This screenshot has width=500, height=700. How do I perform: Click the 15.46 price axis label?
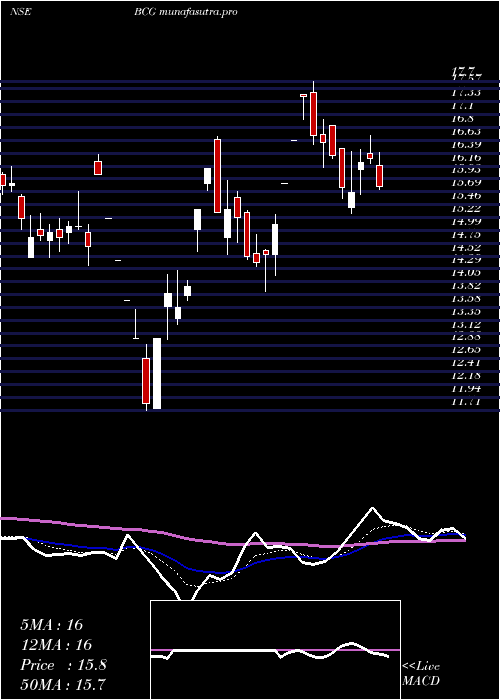[466, 196]
